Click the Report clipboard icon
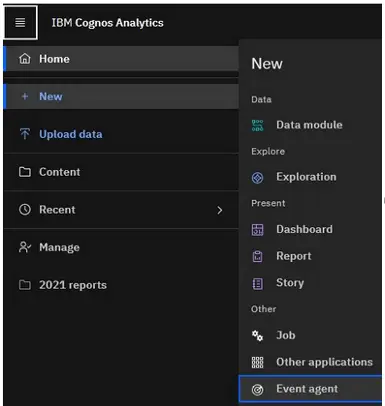 pos(257,256)
